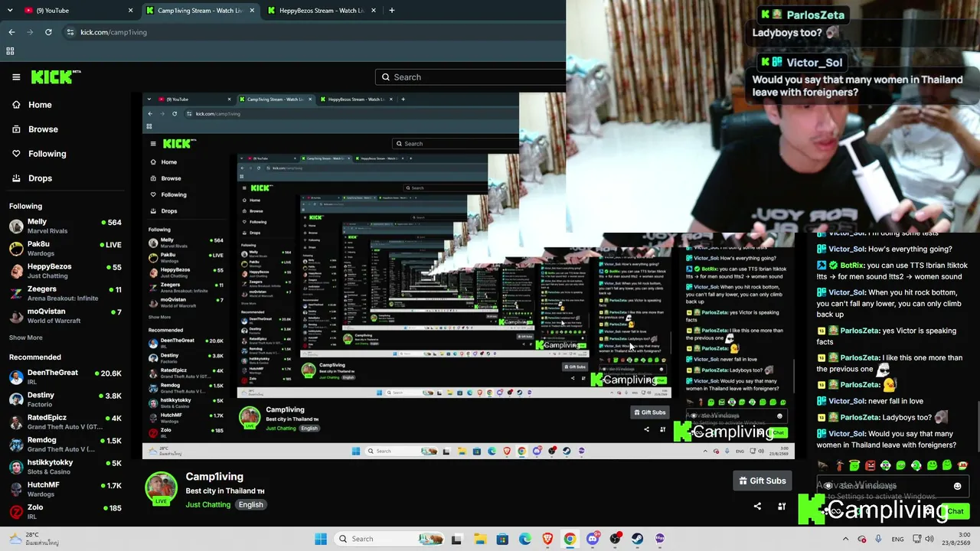
Task: Open hstikkytokky recommended channel
Action: (x=65, y=466)
